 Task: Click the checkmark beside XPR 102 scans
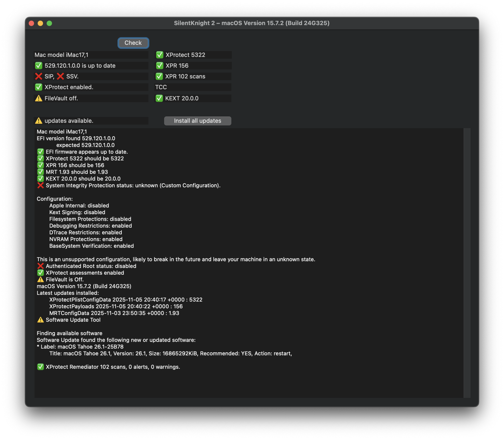coord(160,76)
